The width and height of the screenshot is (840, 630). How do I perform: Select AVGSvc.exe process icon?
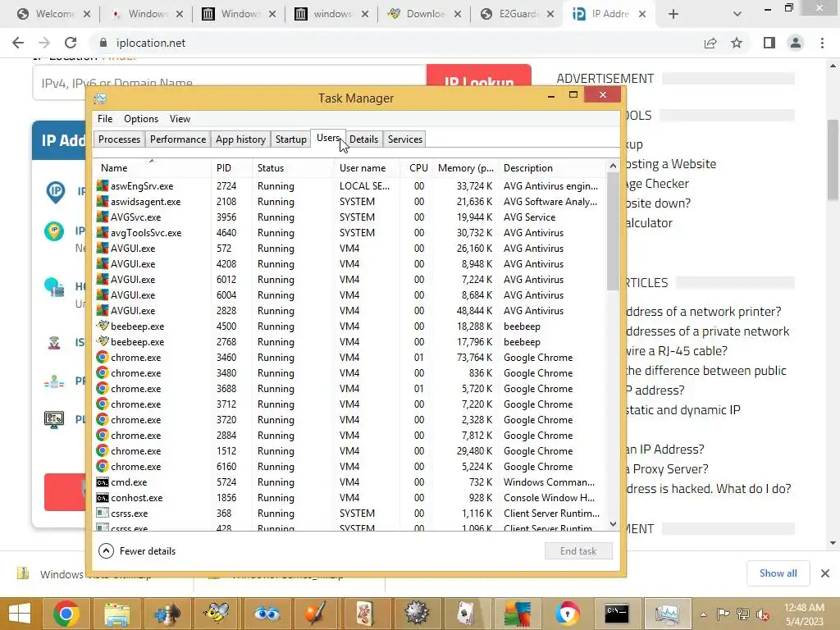click(103, 217)
